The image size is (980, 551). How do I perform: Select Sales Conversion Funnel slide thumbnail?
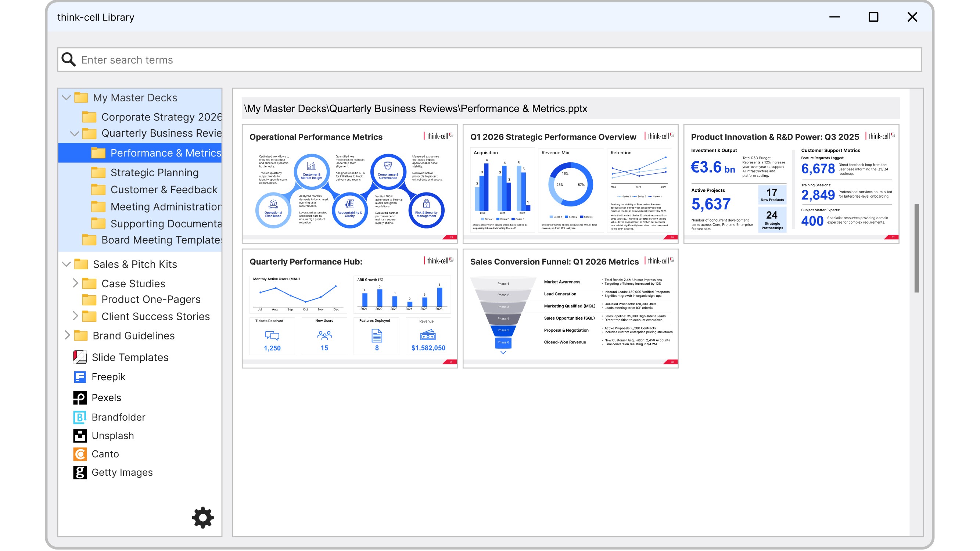point(570,309)
